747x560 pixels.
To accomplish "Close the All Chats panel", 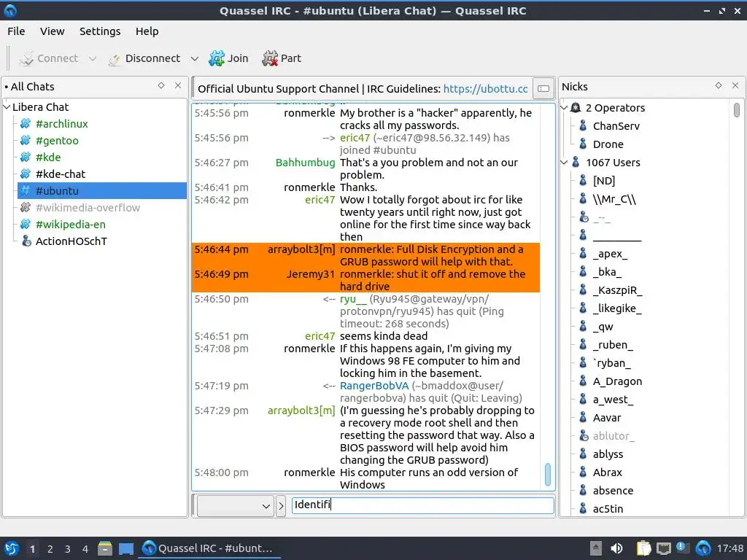I will (178, 86).
